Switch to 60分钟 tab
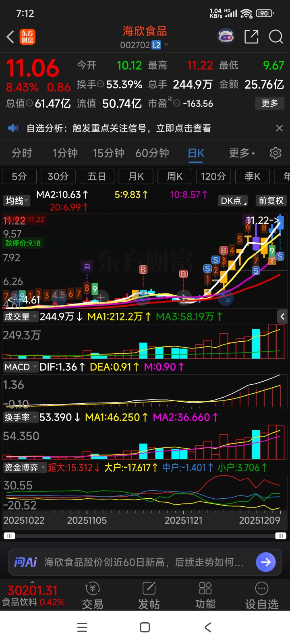The image size is (290, 644). tap(152, 153)
